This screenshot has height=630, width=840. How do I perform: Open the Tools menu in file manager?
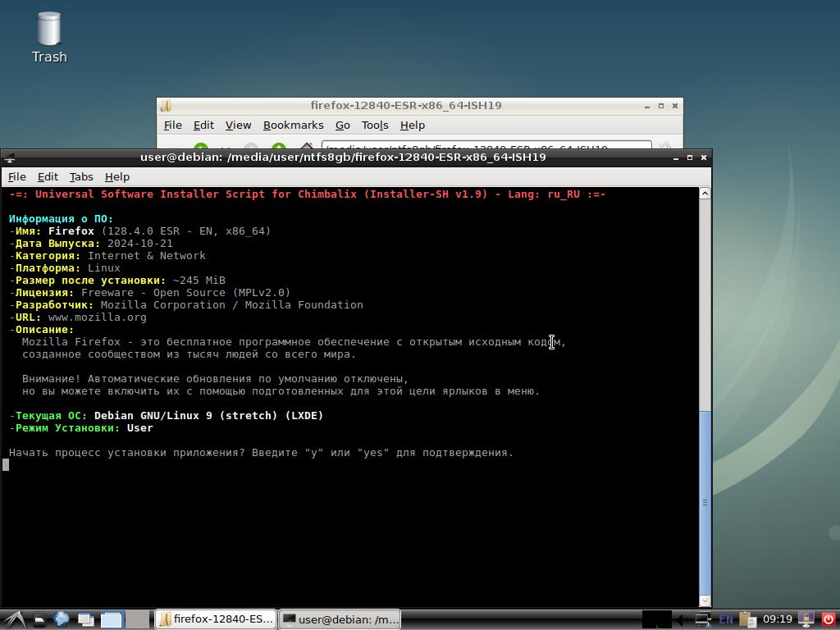(x=374, y=125)
